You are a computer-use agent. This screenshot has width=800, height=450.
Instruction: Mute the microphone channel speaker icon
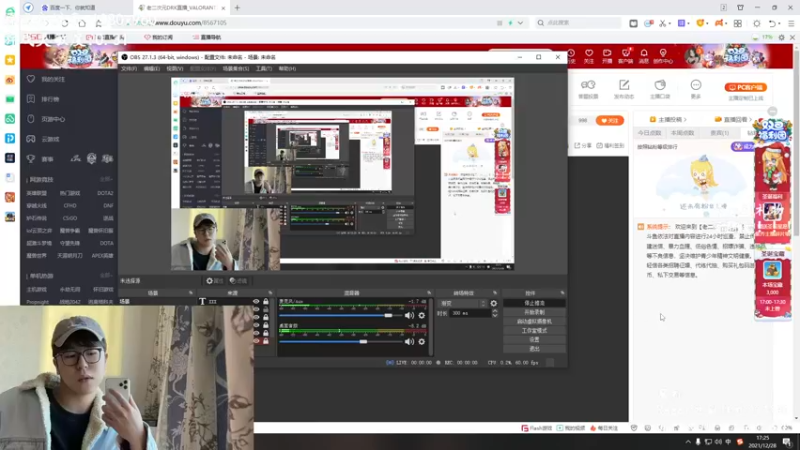coord(409,315)
